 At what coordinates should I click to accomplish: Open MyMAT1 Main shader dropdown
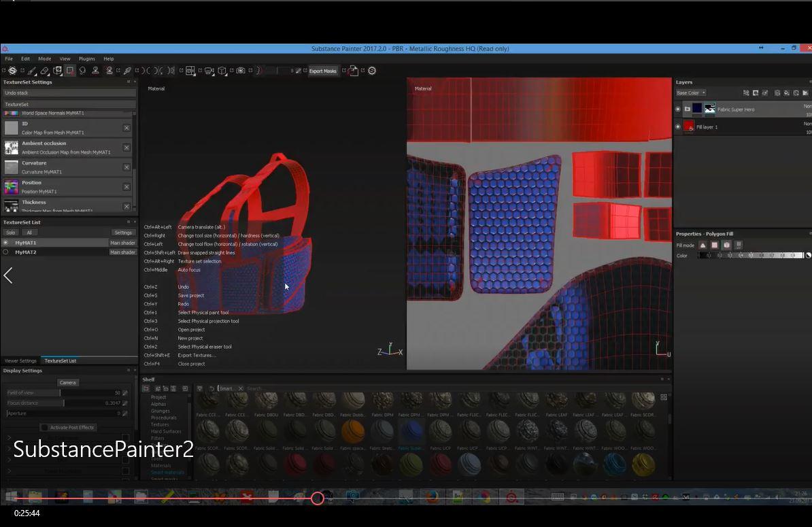[x=122, y=243]
